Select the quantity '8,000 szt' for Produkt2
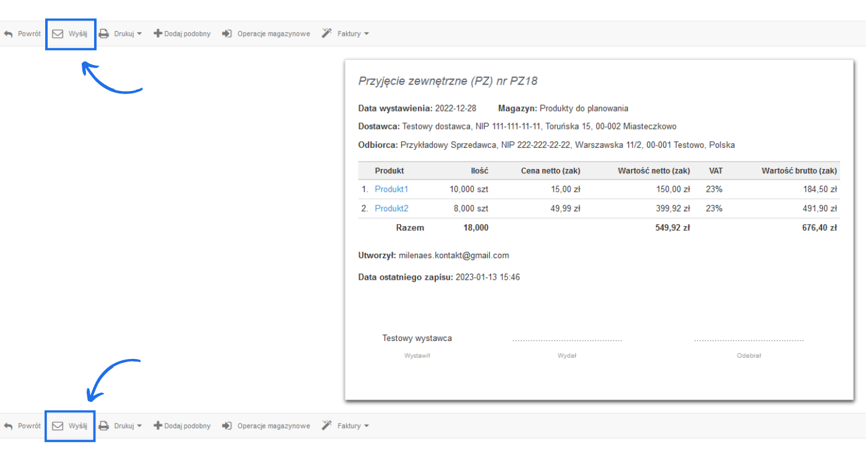Image resolution: width=868 pixels, height=463 pixels. [471, 209]
